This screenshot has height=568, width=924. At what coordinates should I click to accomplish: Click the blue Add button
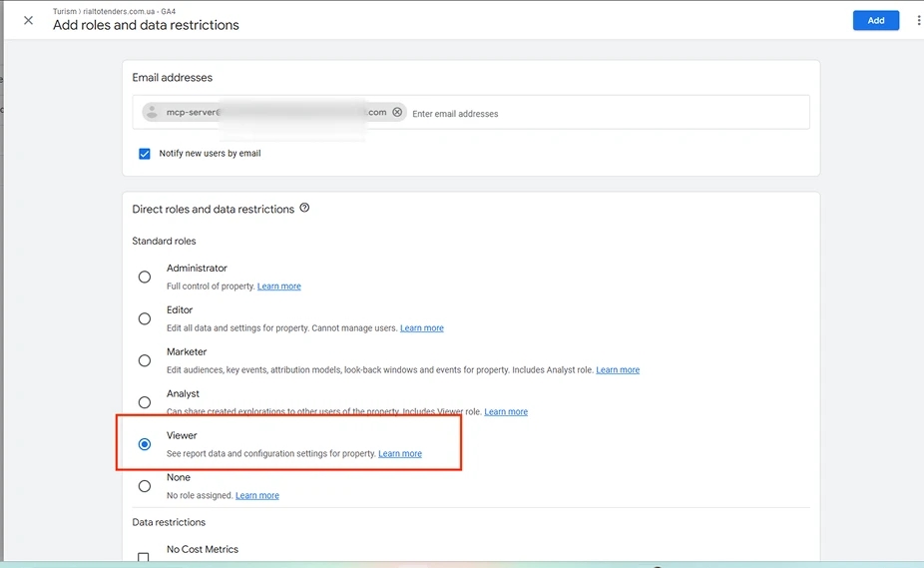876,20
